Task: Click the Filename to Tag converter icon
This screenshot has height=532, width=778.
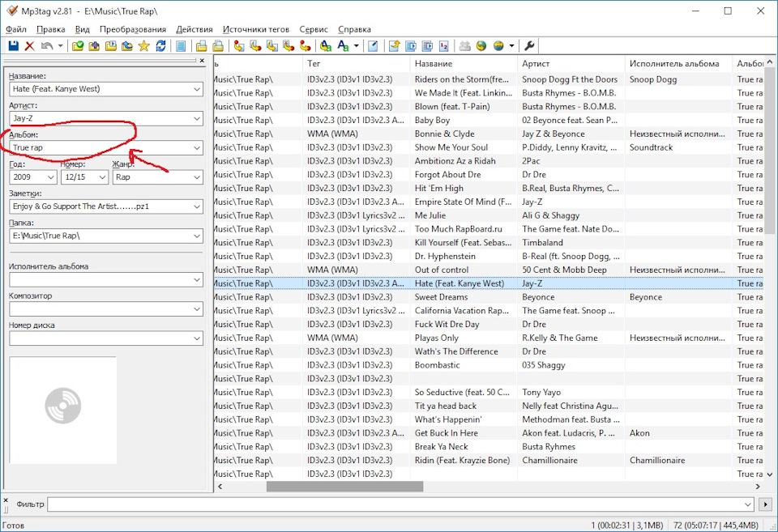Action: 255,46
